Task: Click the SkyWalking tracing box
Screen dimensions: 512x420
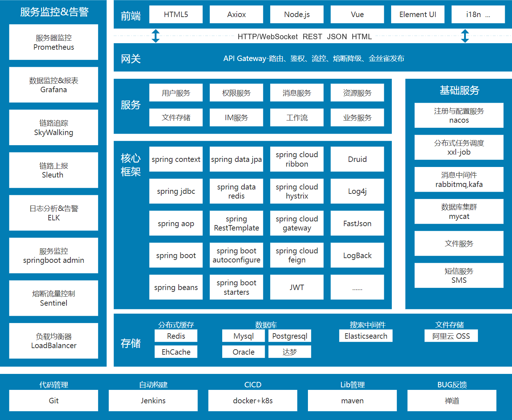Action: tap(53, 127)
